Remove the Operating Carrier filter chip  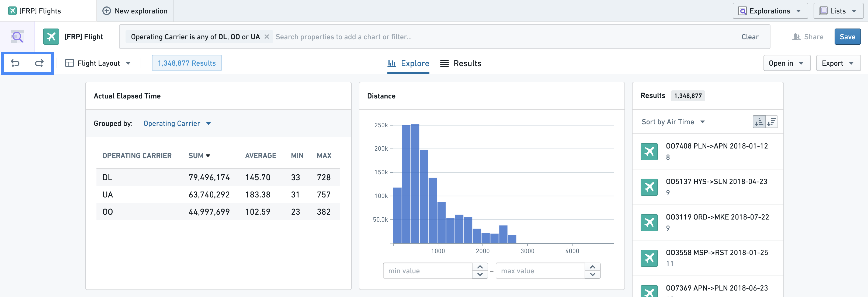266,37
